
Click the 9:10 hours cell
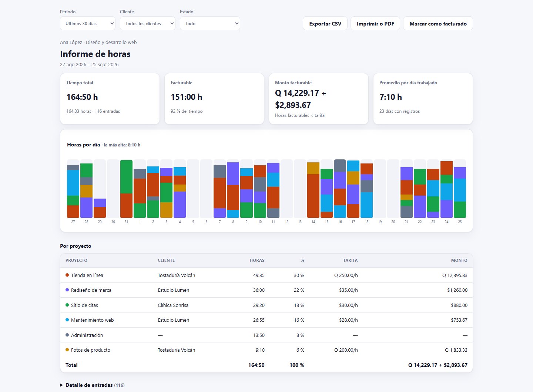click(x=260, y=350)
